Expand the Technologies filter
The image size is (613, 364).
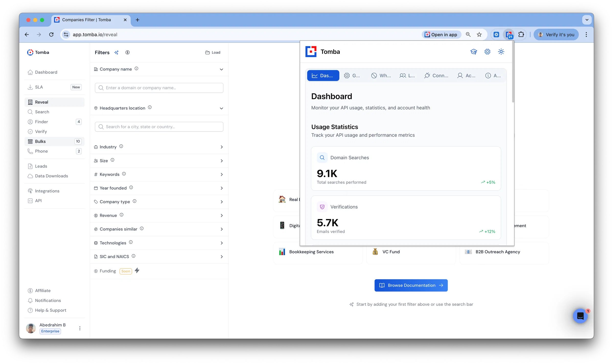coord(222,243)
